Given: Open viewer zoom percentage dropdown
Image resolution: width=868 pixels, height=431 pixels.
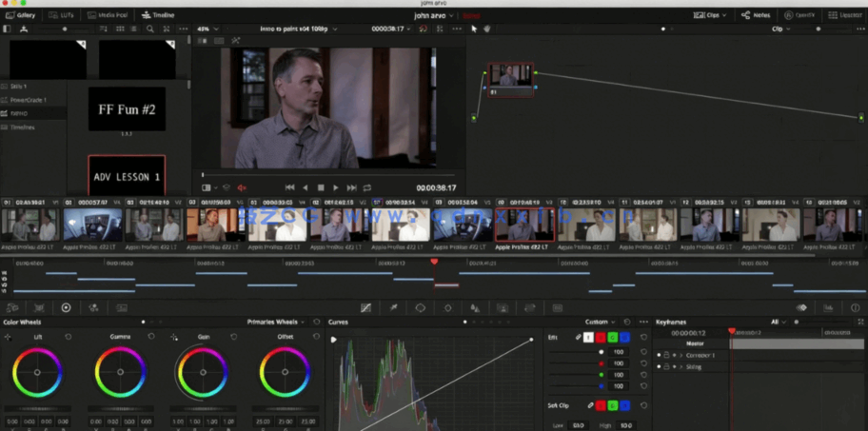Looking at the screenshot, I should pyautogui.click(x=207, y=29).
